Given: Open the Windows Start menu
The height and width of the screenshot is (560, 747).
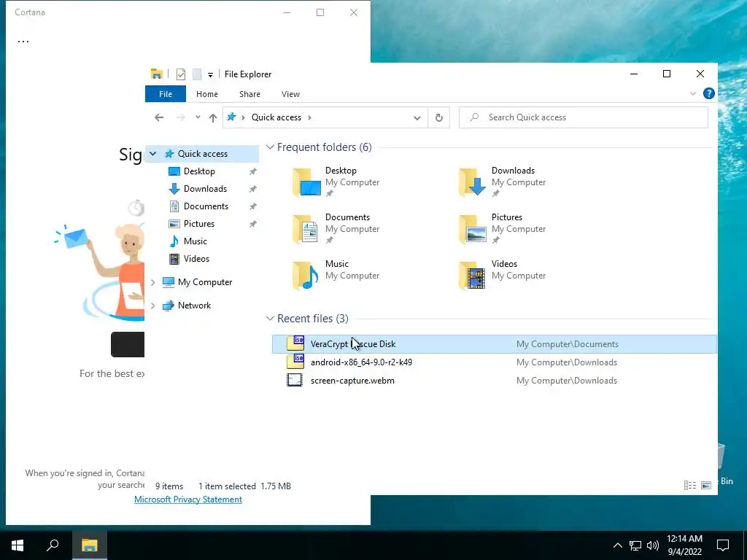Looking at the screenshot, I should pos(18,545).
